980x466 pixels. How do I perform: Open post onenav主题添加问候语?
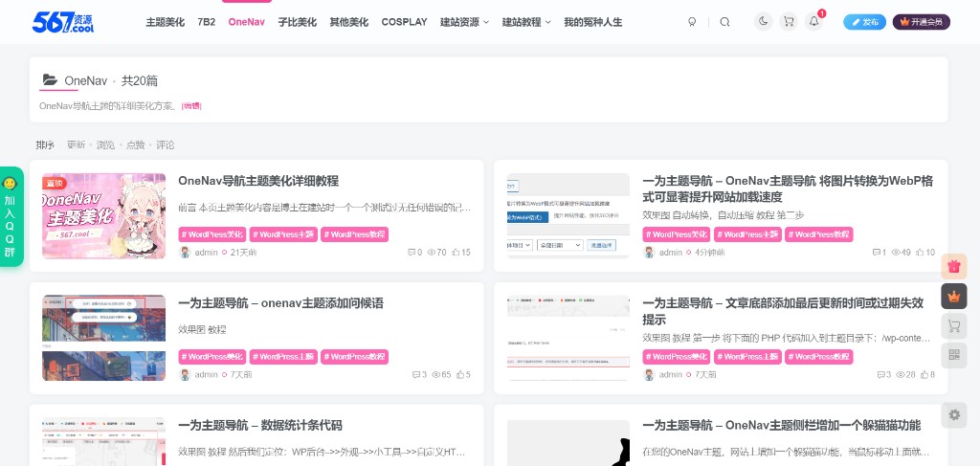(x=280, y=303)
